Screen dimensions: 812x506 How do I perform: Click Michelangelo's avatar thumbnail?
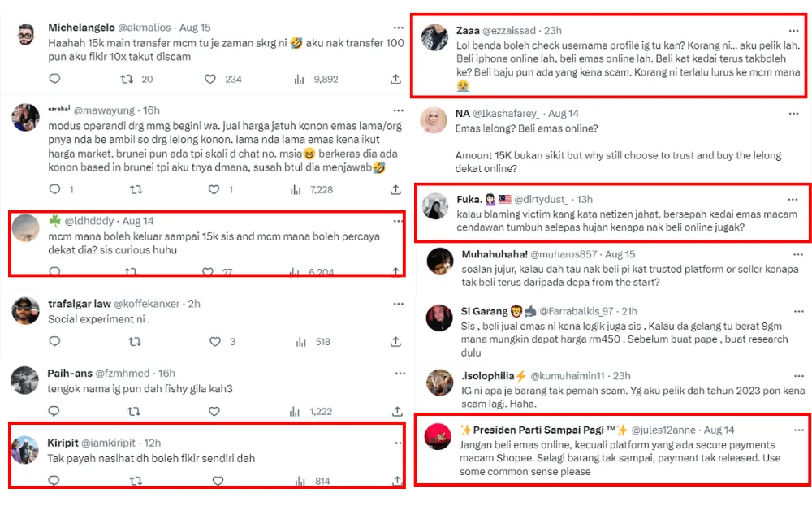click(25, 34)
